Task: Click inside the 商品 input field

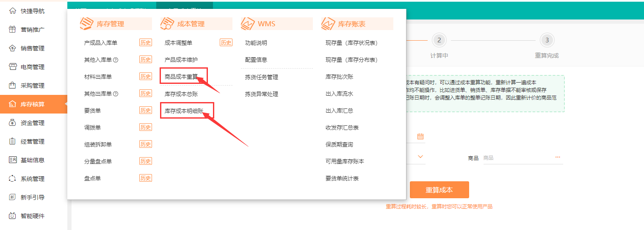Action: [x=517, y=158]
